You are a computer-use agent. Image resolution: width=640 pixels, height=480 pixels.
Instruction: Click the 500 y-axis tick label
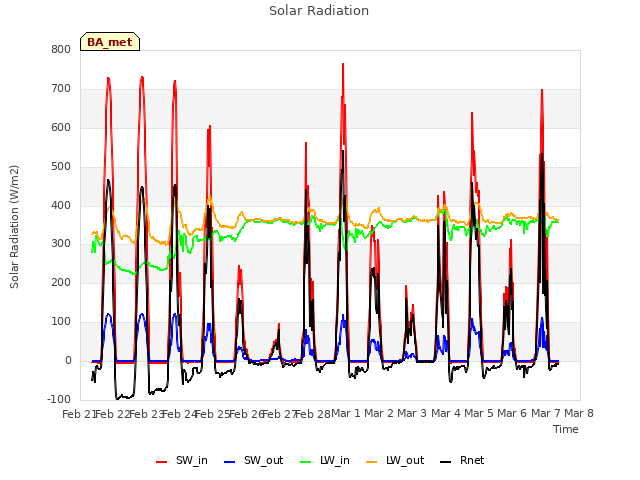(61, 167)
